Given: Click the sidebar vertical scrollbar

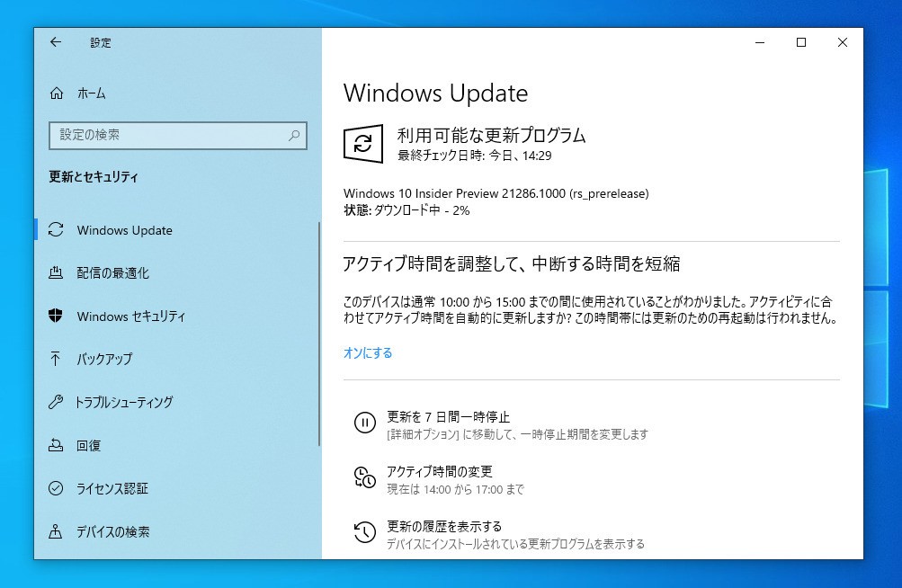Looking at the screenshot, I should [x=318, y=334].
